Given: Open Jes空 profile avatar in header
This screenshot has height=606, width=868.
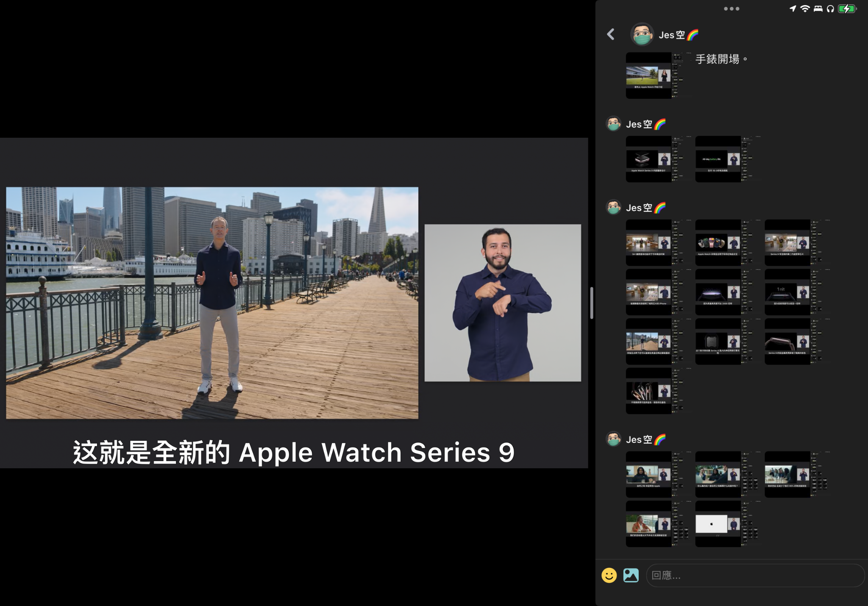Looking at the screenshot, I should pos(642,34).
